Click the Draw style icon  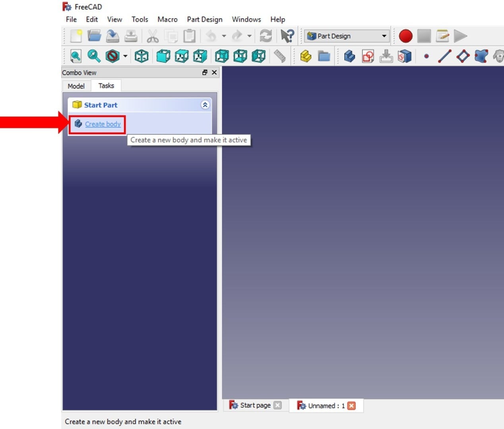(x=112, y=56)
